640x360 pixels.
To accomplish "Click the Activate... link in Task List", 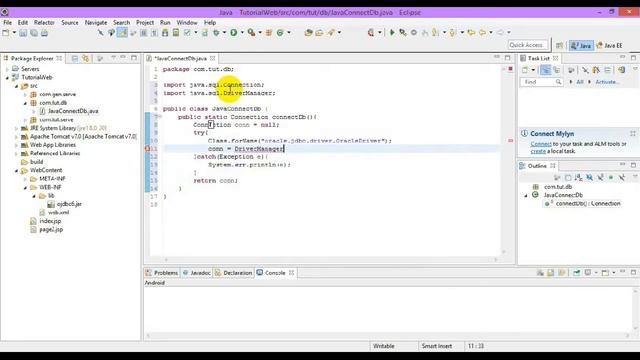I will tap(607, 82).
